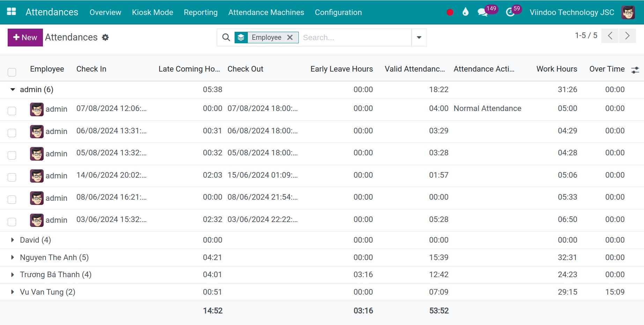This screenshot has width=644, height=325.
Task: Open optional columns adjust settings icon
Action: coord(635,70)
